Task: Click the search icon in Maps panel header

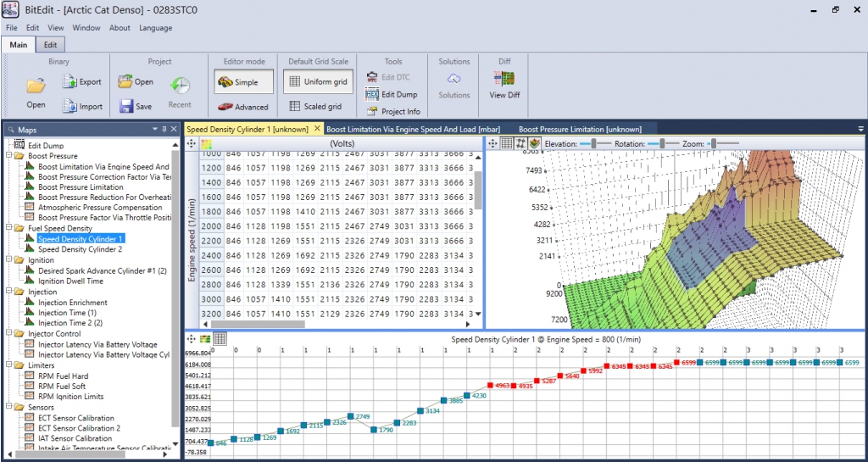Action: tap(11, 130)
